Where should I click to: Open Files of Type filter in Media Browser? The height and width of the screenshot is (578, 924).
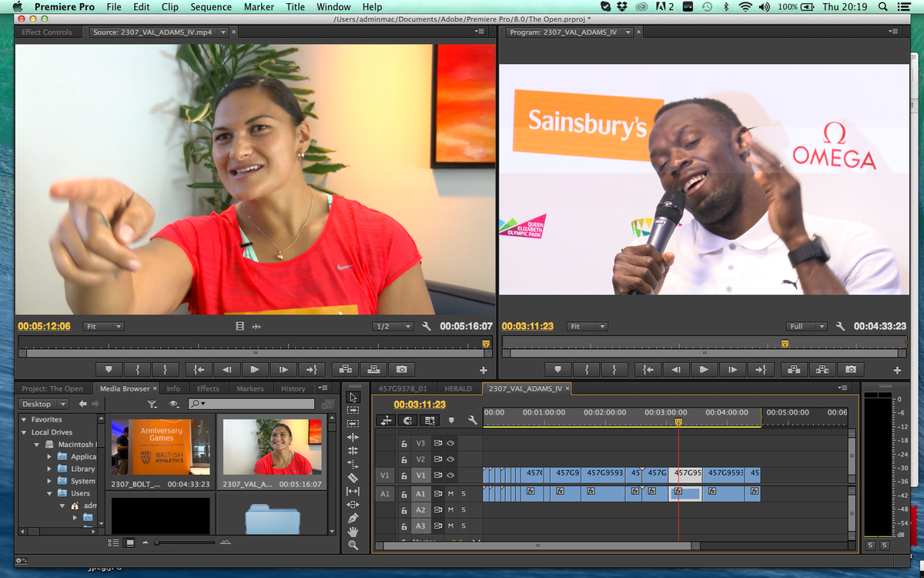pyautogui.click(x=152, y=404)
